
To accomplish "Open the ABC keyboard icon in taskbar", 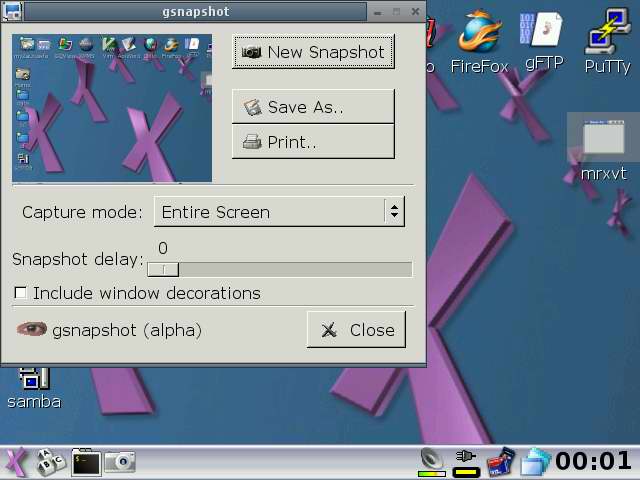I will (51, 462).
